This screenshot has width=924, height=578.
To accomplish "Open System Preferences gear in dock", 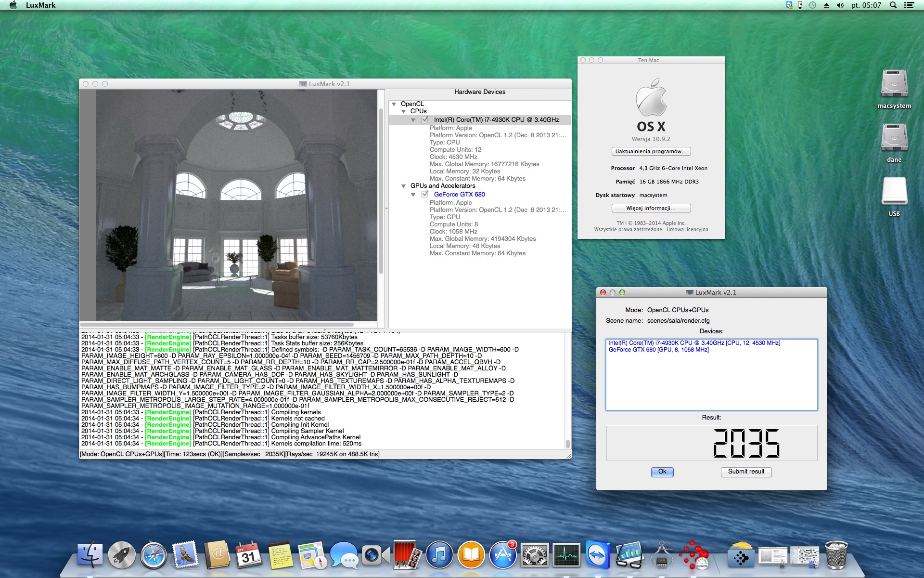I will pos(535,555).
